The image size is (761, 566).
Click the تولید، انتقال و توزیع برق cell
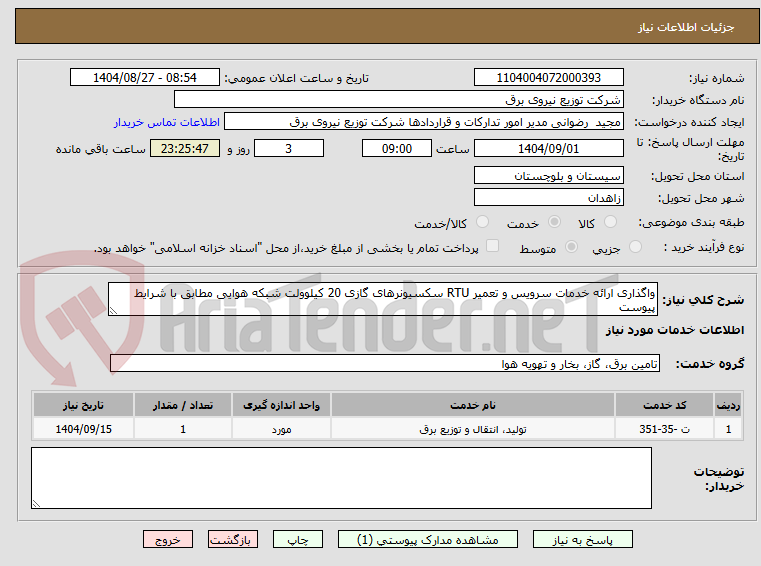pyautogui.click(x=473, y=429)
